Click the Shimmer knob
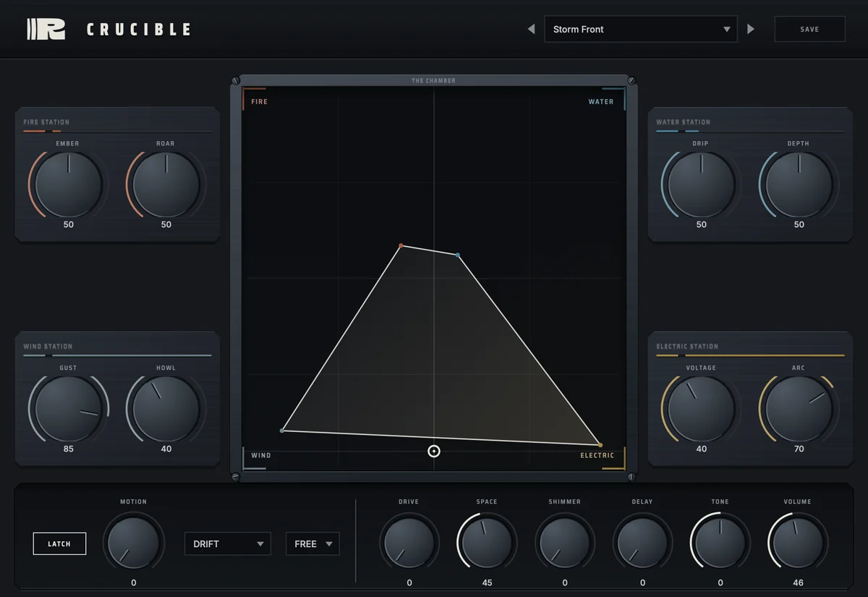The image size is (868, 597). pos(564,543)
